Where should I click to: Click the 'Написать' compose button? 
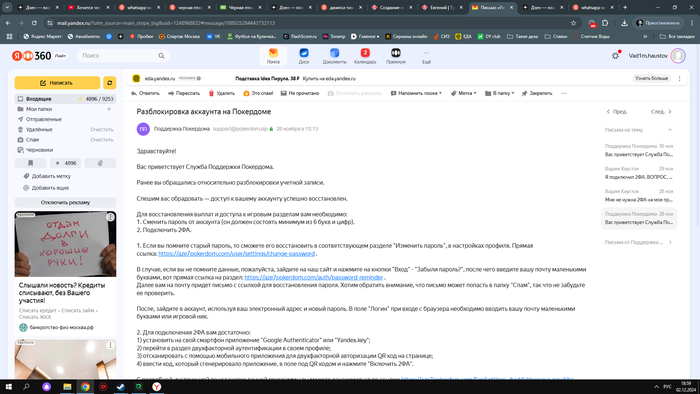[x=57, y=83]
